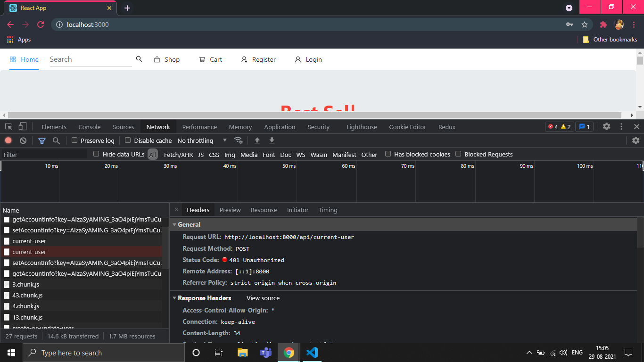Check Hide data URLs
Viewport: 644px width, 362px height.
click(96, 154)
